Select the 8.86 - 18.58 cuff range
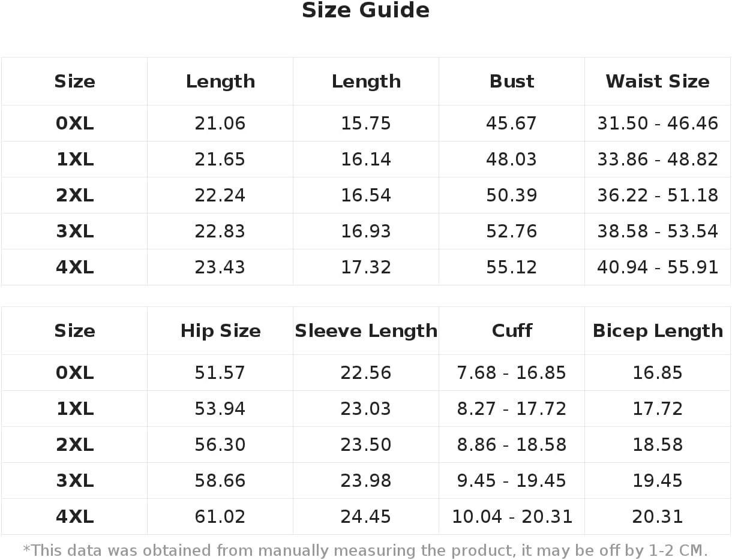 pyautogui.click(x=512, y=445)
